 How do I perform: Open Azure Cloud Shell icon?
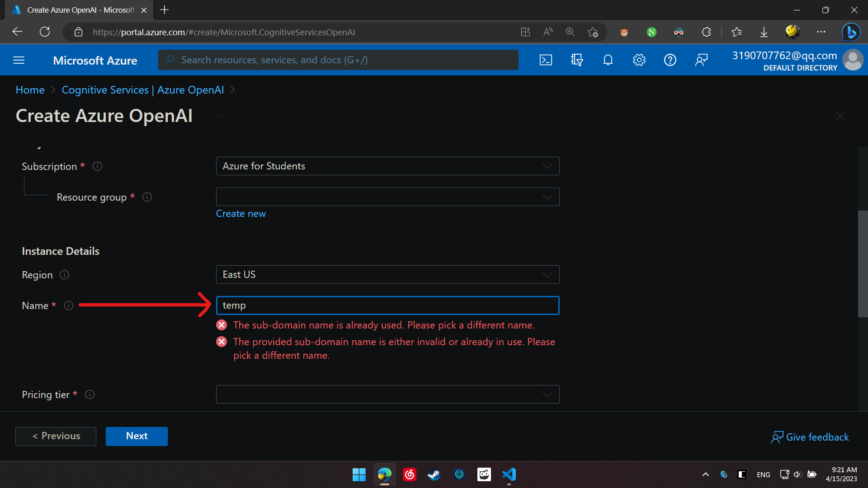point(546,60)
